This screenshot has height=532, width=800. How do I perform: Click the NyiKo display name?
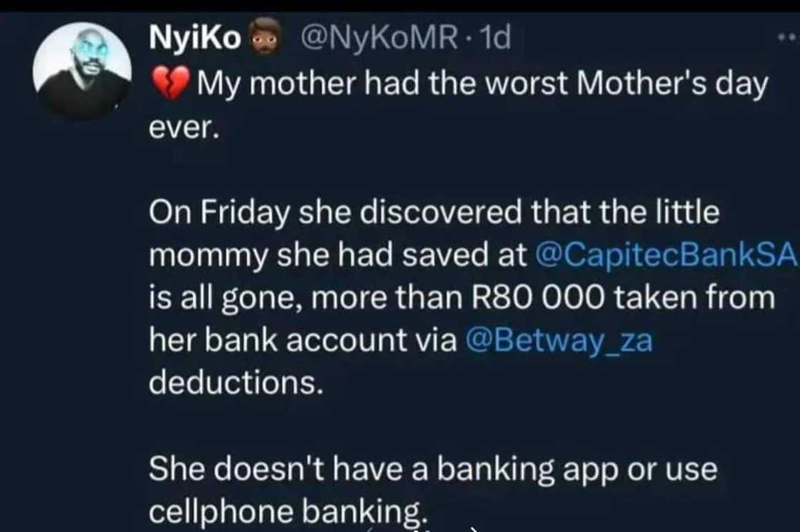coord(194,38)
